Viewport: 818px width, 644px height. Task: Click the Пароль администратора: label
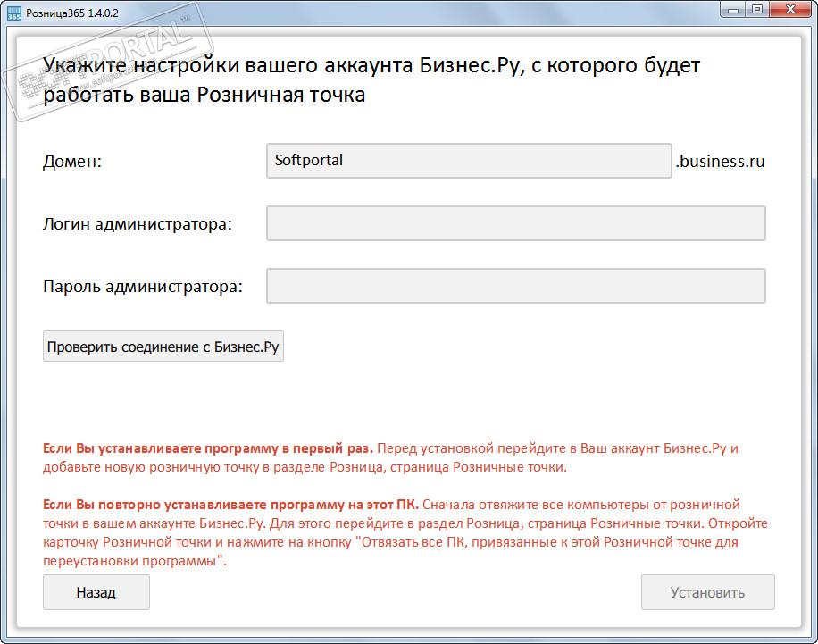(142, 287)
